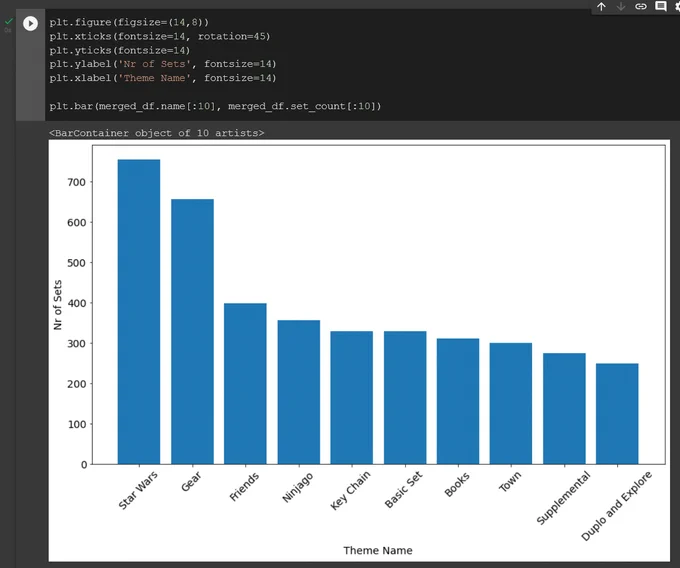The height and width of the screenshot is (568, 680).
Task: Run the code cell with play button
Action: click(30, 23)
